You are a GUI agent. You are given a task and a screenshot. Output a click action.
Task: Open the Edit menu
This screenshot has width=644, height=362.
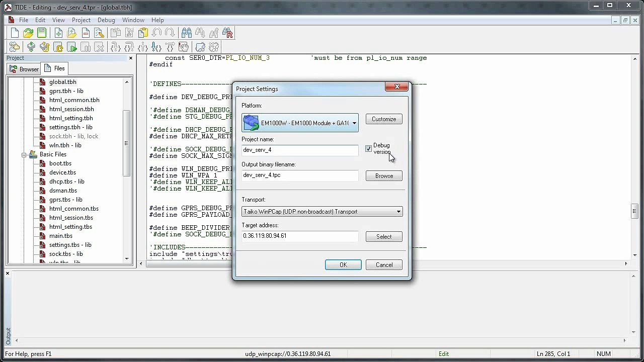point(40,20)
